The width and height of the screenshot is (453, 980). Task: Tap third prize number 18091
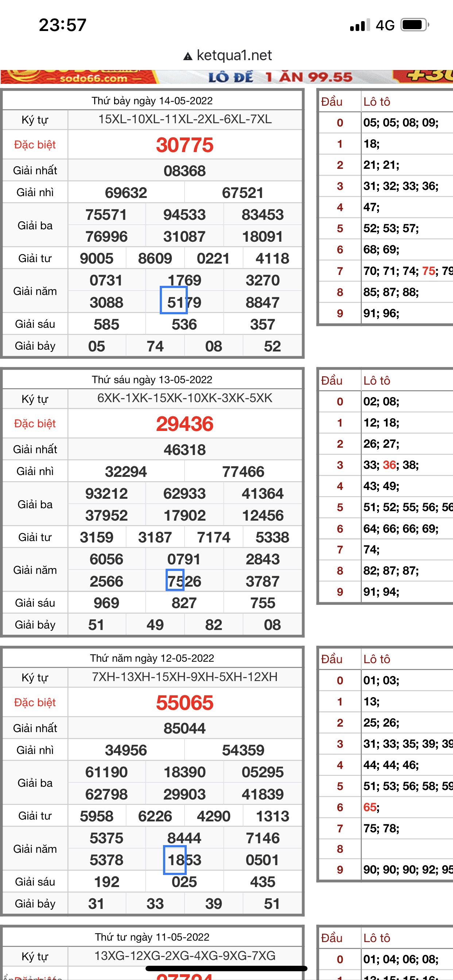[x=263, y=237]
